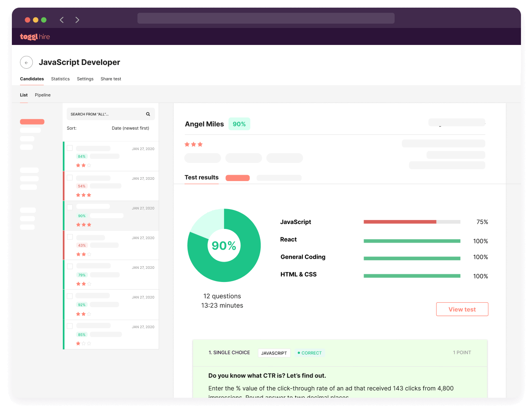This screenshot has height=413, width=532.
Task: Click star rating on 92% candidate row
Action: pyautogui.click(x=84, y=314)
